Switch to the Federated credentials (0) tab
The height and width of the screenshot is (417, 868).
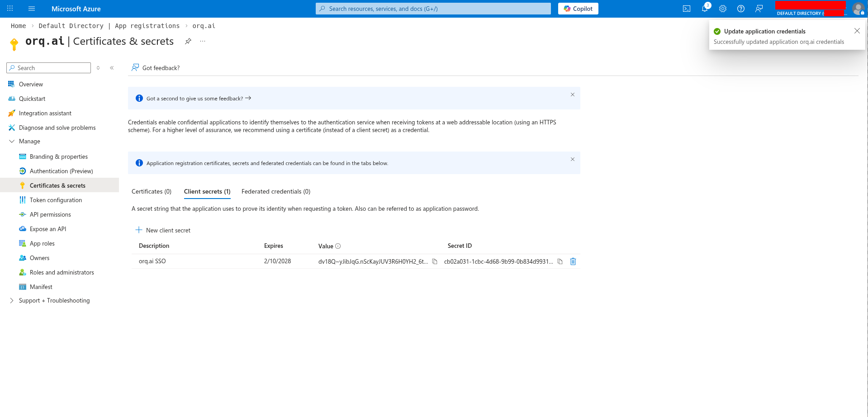[x=276, y=191]
